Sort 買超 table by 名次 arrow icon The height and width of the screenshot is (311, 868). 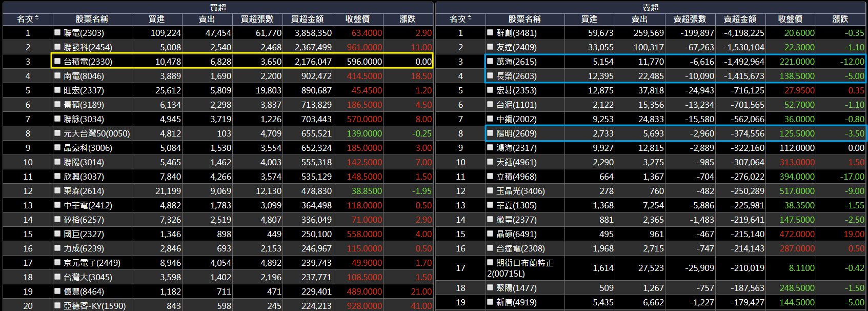tap(37, 18)
